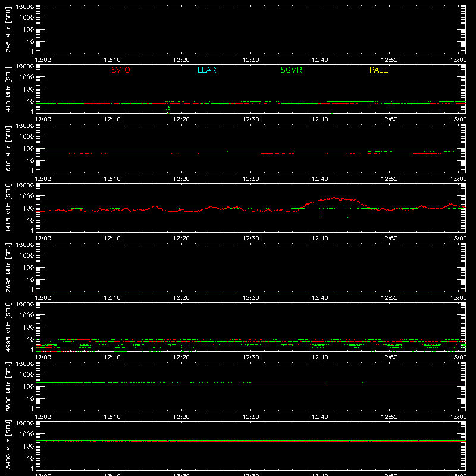Click 12:40 time label under 1415 MHz plot
The height and width of the screenshot is (476, 476).
click(320, 239)
